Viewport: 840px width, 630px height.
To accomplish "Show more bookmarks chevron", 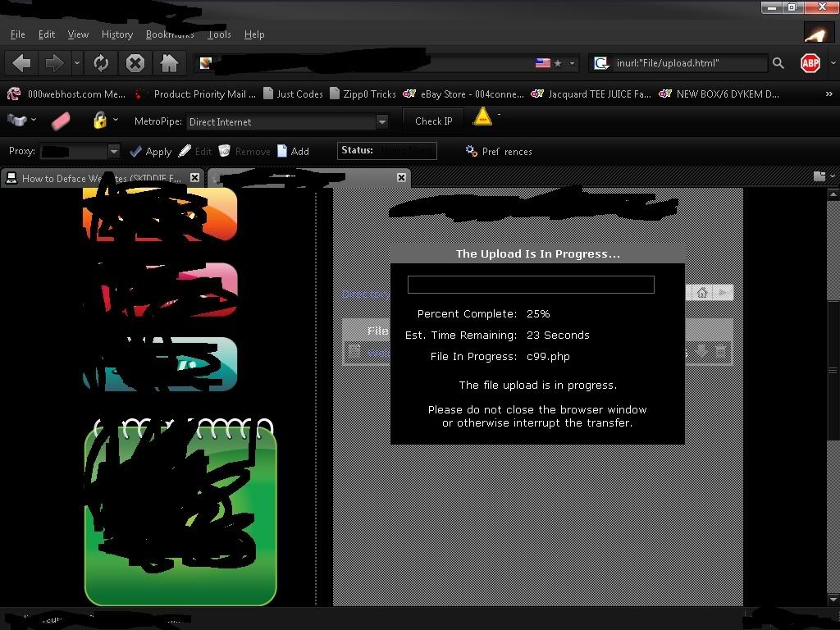I will coord(829,94).
